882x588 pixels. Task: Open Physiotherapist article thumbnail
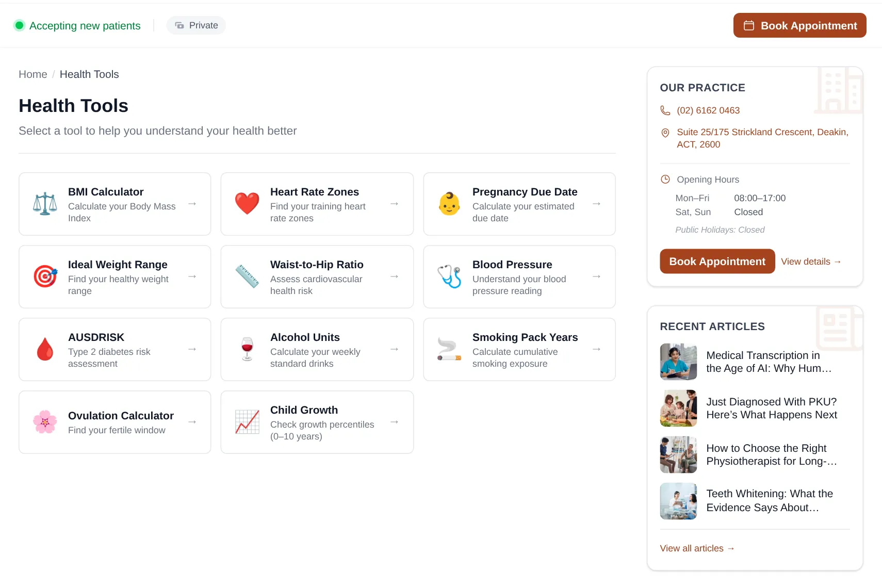678,455
